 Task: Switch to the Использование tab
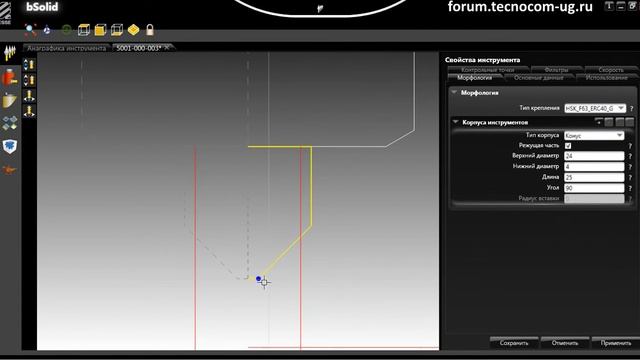click(x=607, y=78)
